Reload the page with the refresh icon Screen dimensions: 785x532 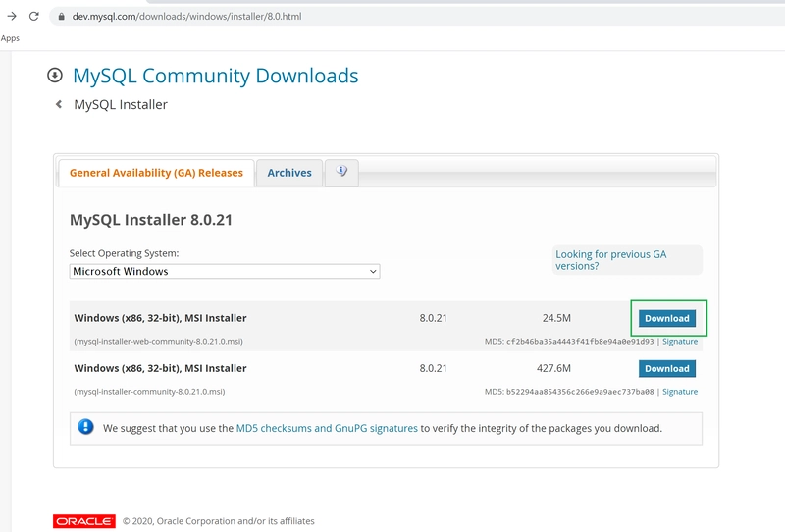(33, 16)
